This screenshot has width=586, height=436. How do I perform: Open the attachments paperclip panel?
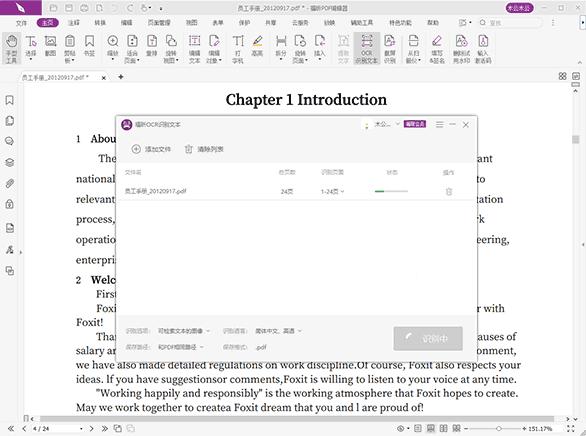pyautogui.click(x=10, y=183)
